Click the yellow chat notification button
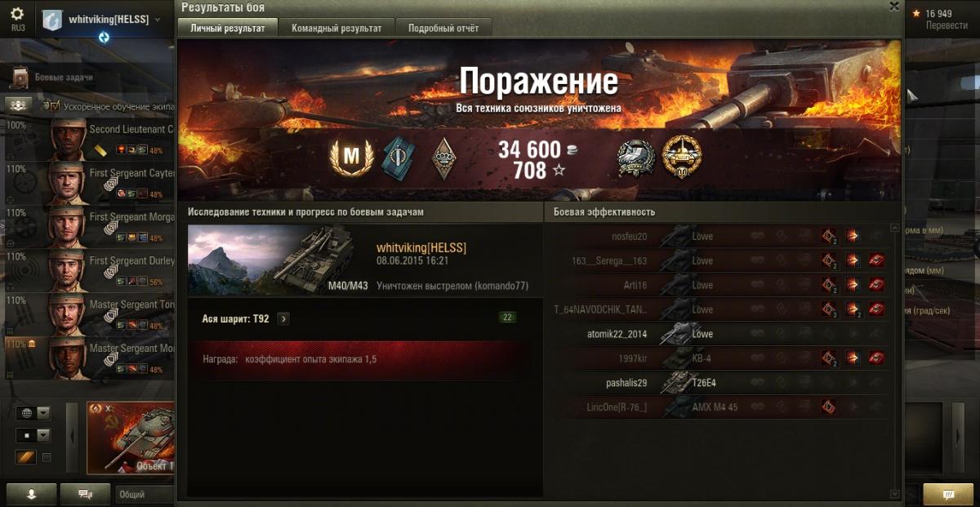 [x=948, y=494]
